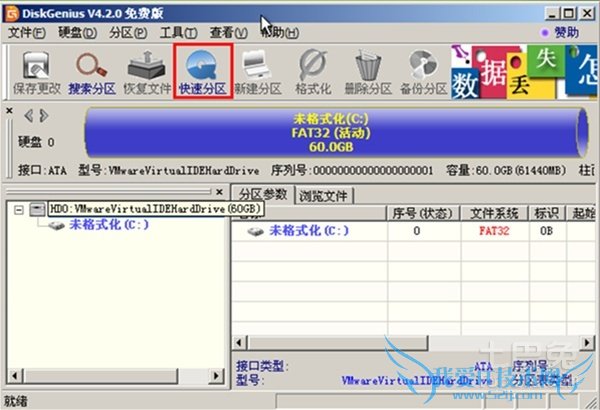Click the partition table horizontal scrollbar thumb
Image resolution: width=600 pixels, height=410 pixels.
click(x=338, y=343)
